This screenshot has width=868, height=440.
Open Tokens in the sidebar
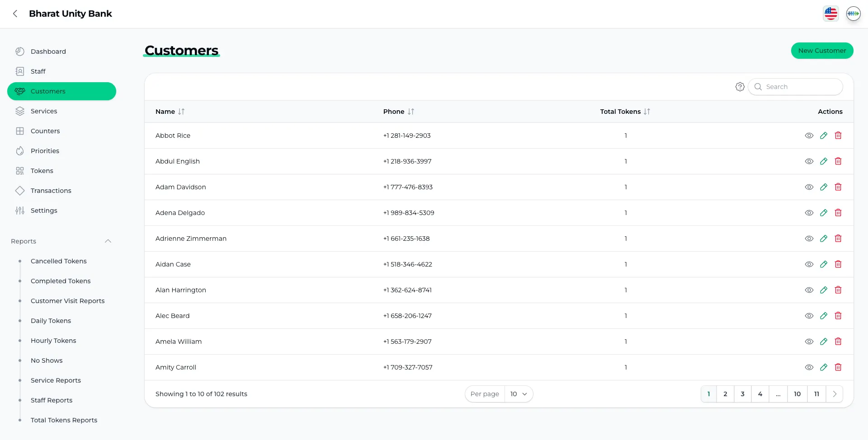[42, 171]
